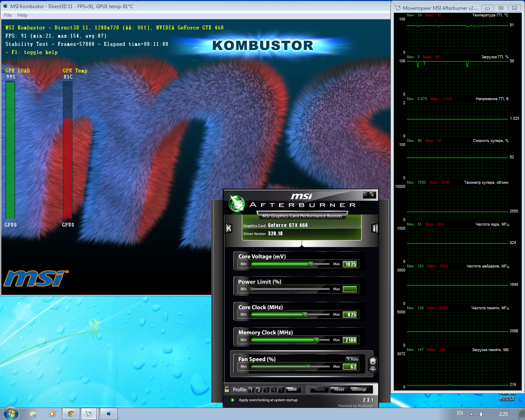The height and width of the screenshot is (420, 525).
Task: Click the GPU Temp 81C bar in Kombustor
Action: point(68,150)
